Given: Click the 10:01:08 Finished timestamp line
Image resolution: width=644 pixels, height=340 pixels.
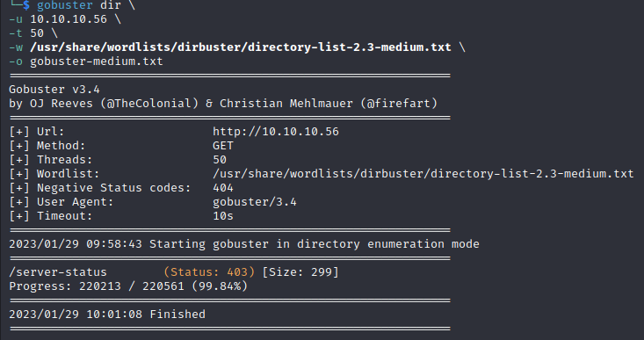Looking at the screenshot, I should (107, 315).
